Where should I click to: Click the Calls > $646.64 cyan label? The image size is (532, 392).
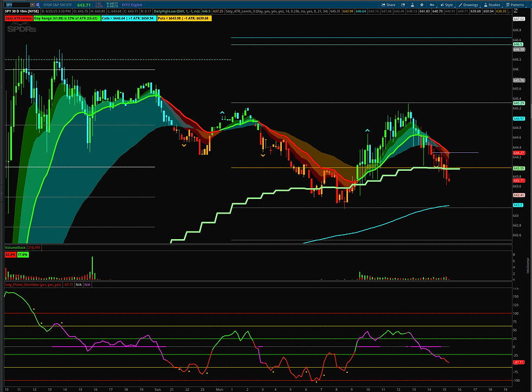click(x=128, y=18)
